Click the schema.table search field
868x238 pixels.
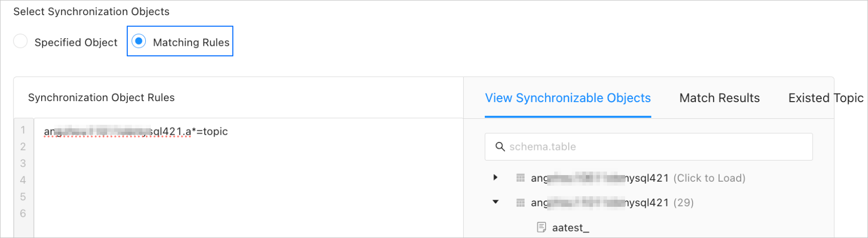tap(654, 147)
